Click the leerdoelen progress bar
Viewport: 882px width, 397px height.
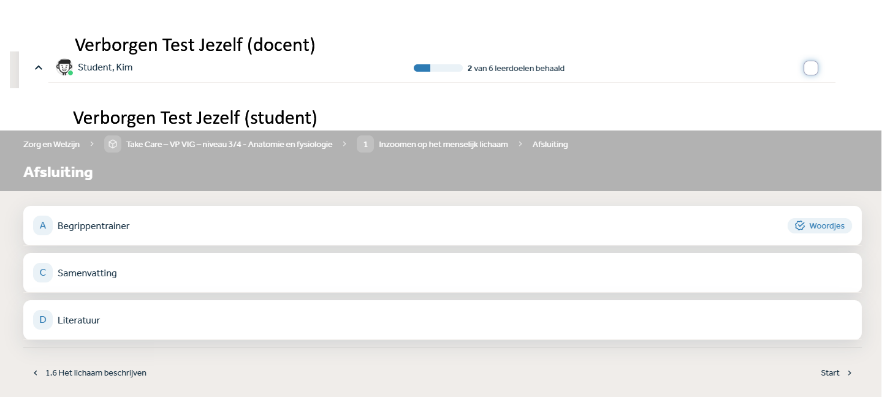coord(438,68)
